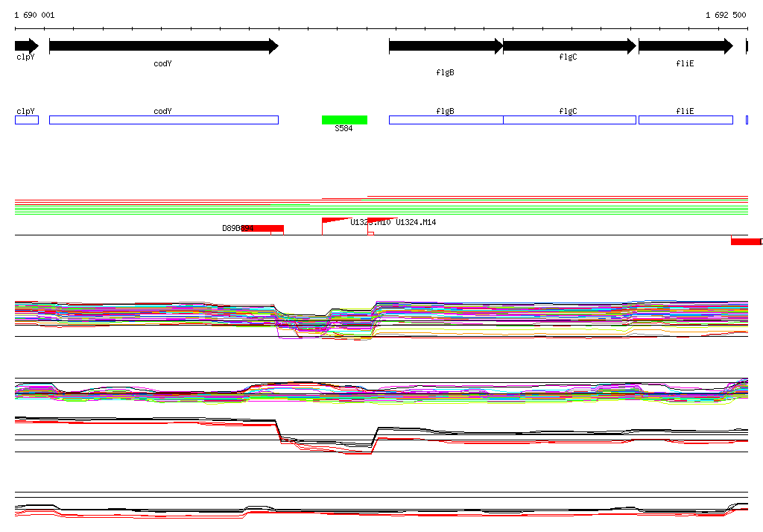Click the blue codY outlined box
Viewport: 763px width, 532px height.
tap(164, 120)
